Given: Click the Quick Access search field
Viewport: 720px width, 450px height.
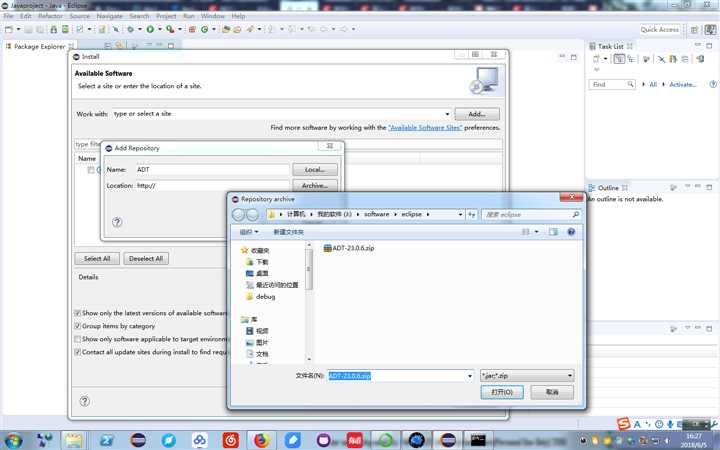Looking at the screenshot, I should click(659, 29).
